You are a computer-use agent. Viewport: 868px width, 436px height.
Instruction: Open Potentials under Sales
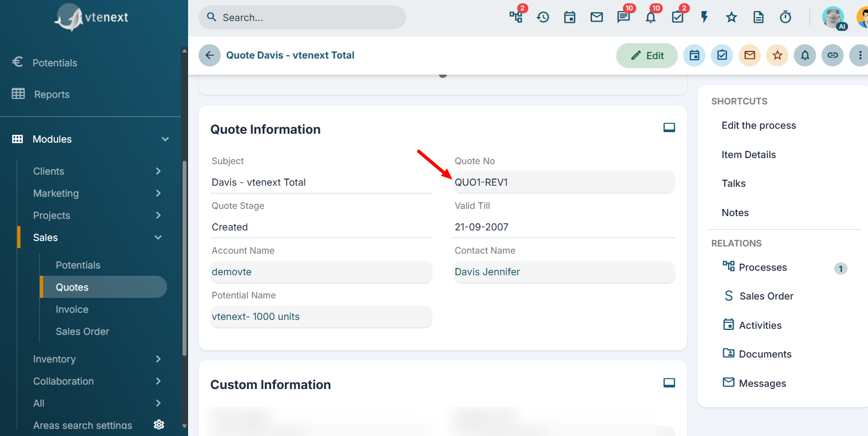78,265
